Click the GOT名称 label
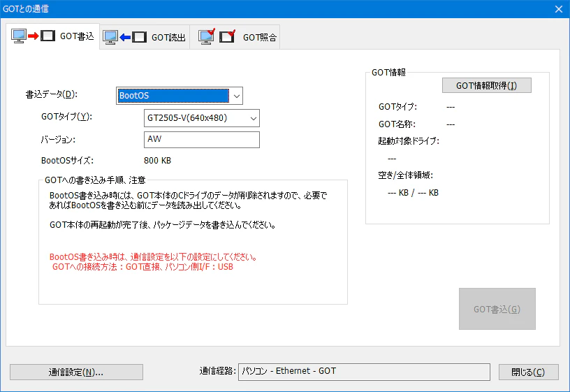 coord(397,124)
